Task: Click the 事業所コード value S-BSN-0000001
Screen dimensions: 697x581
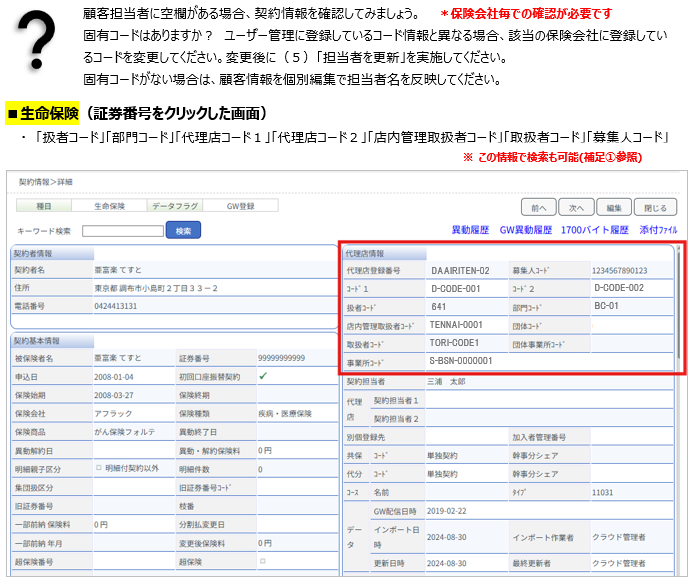Action: 461,361
